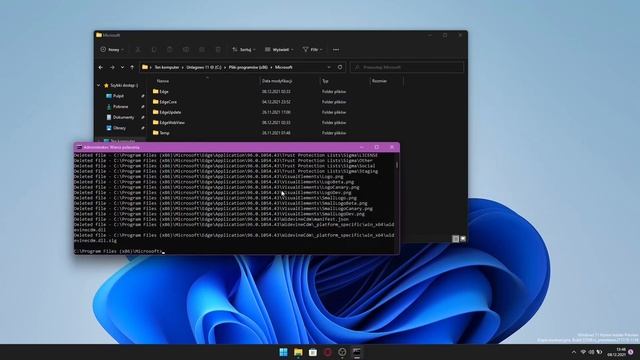Viewport: 640px width, 360px height.
Task: Sort by the Rozmiar column header
Action: [x=380, y=81]
